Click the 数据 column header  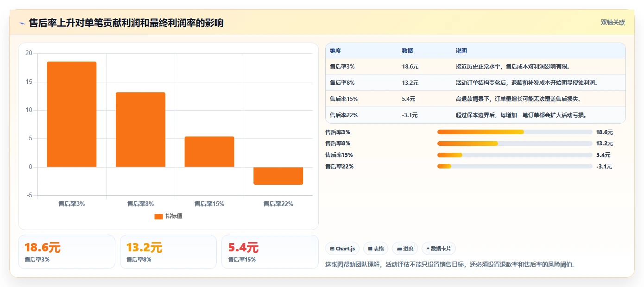tap(407, 51)
